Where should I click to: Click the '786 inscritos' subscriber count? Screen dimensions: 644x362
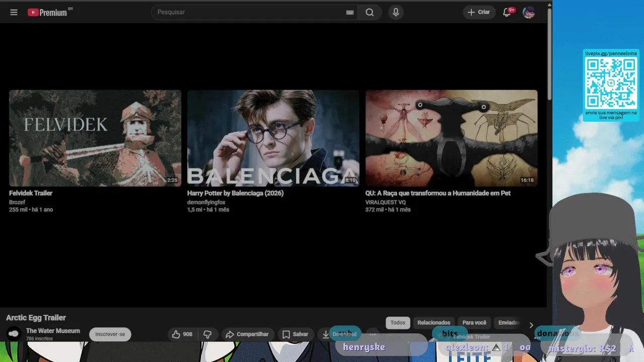[40, 339]
